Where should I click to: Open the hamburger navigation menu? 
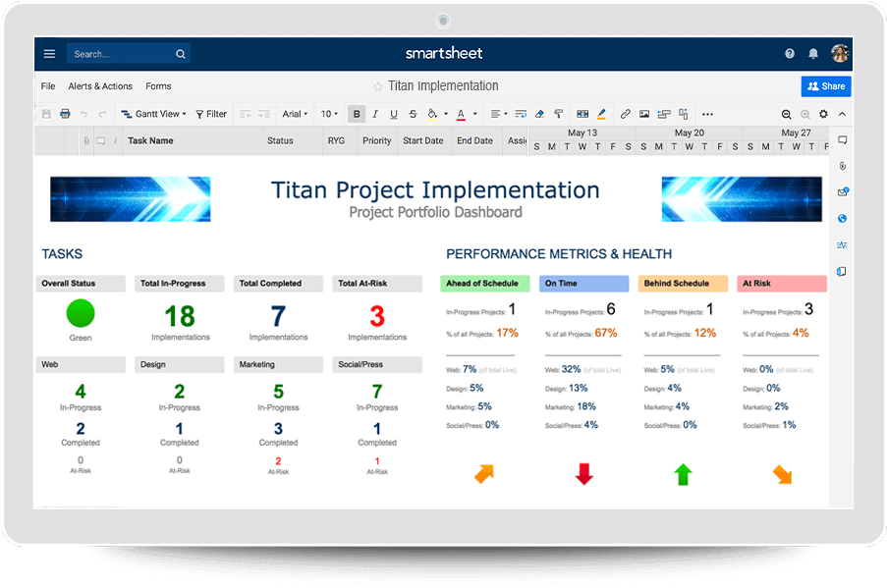pos(49,54)
